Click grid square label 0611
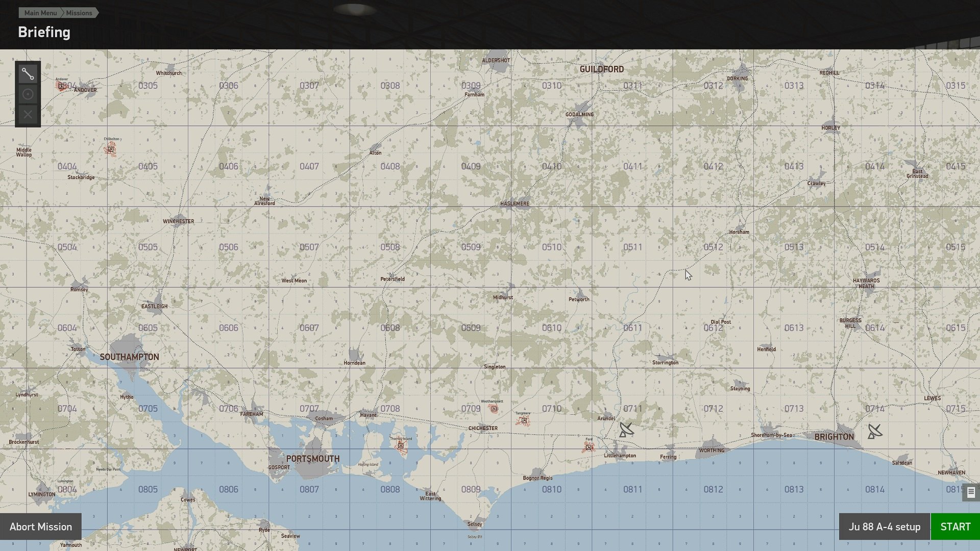Screen dimensions: 980x551 tap(632, 328)
